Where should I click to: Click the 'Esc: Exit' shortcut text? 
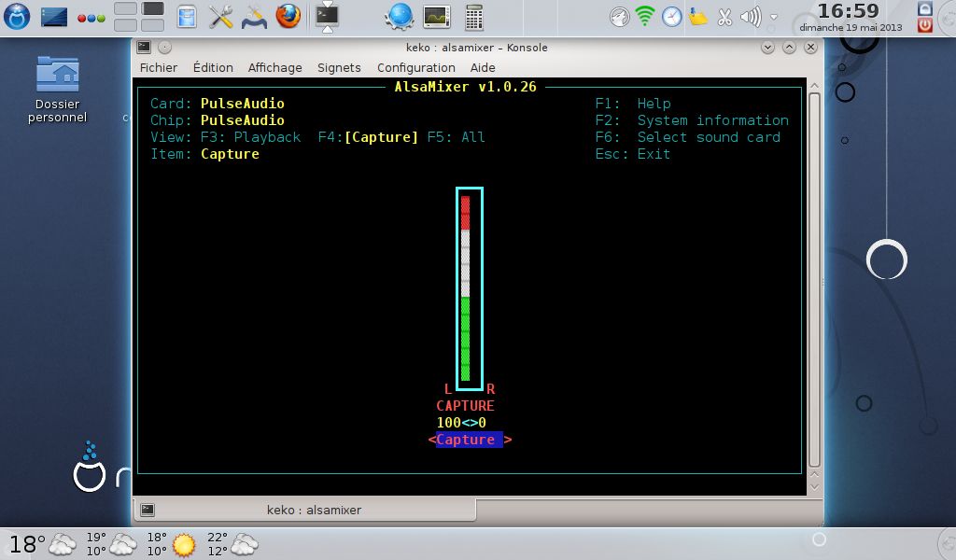[632, 154]
